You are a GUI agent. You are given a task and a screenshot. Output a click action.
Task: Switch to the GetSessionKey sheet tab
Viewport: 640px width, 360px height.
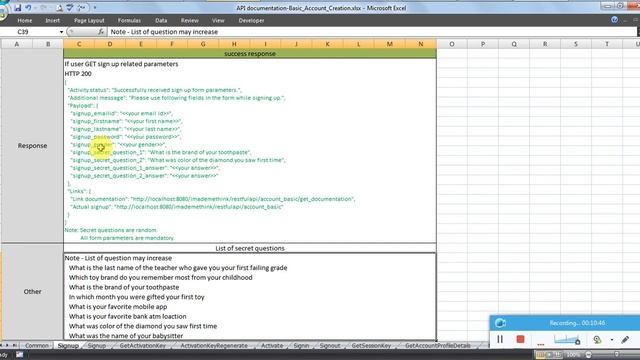[x=371, y=345]
